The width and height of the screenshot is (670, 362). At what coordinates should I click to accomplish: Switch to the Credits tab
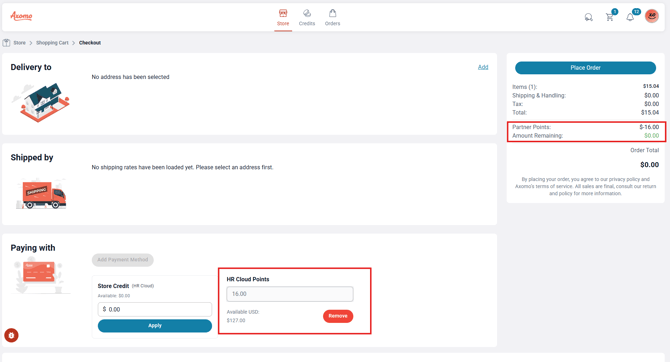pyautogui.click(x=307, y=18)
